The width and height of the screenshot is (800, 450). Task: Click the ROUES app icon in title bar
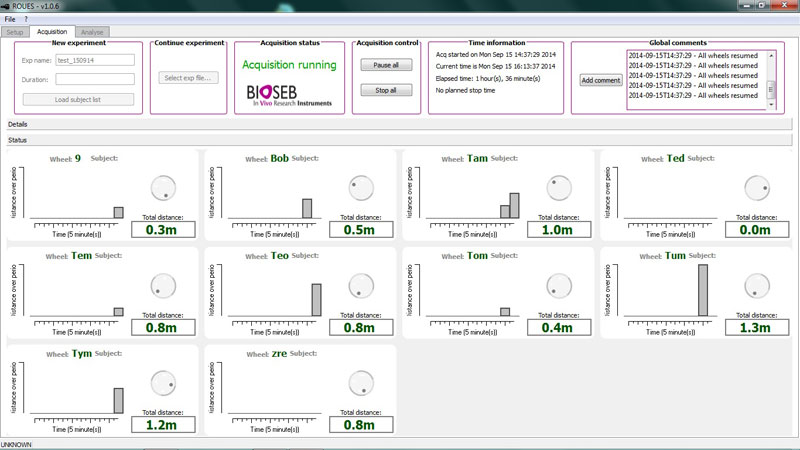[x=6, y=6]
